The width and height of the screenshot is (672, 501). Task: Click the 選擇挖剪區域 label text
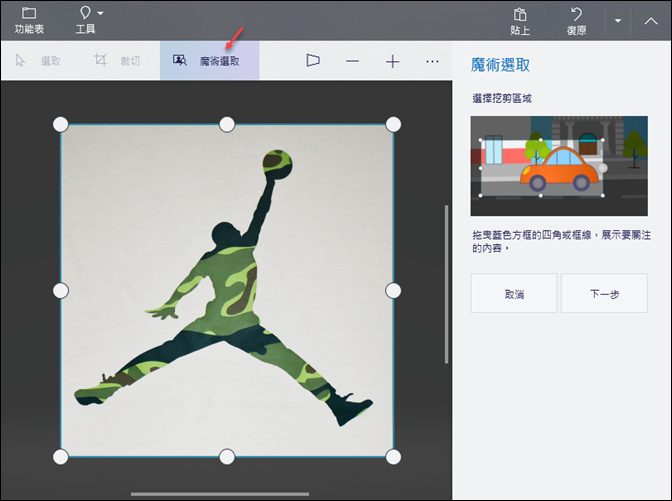click(501, 99)
